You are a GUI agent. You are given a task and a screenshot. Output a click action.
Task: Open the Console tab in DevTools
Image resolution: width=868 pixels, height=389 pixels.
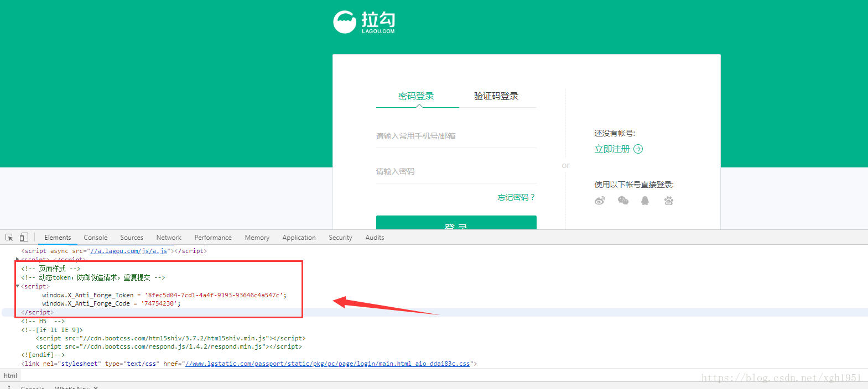[x=96, y=238]
